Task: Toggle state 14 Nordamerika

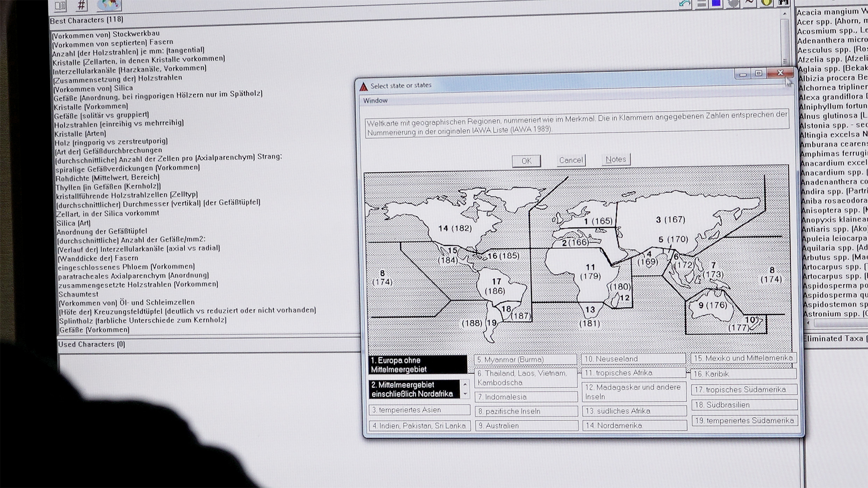Action: [634, 425]
